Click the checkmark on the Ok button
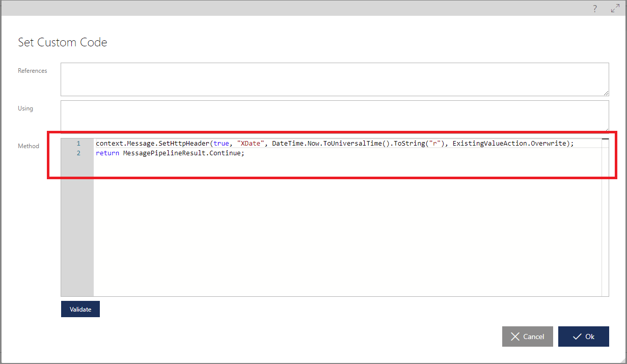 coord(577,337)
